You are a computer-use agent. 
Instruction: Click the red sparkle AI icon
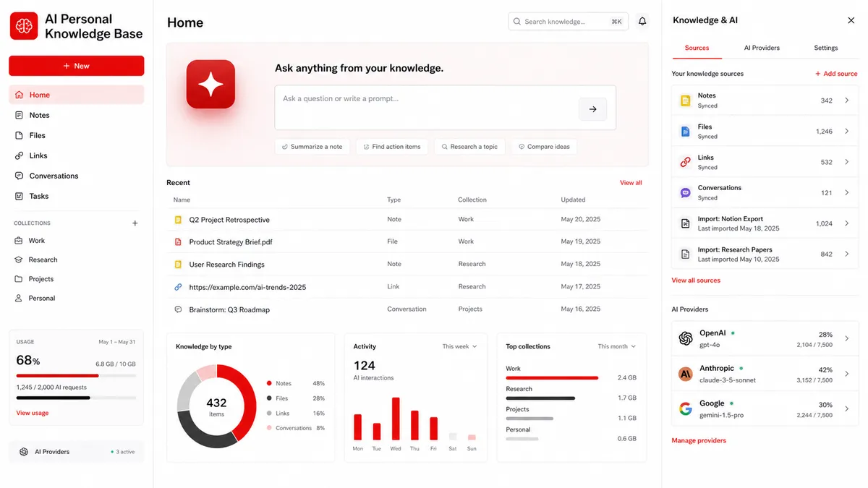click(x=210, y=85)
